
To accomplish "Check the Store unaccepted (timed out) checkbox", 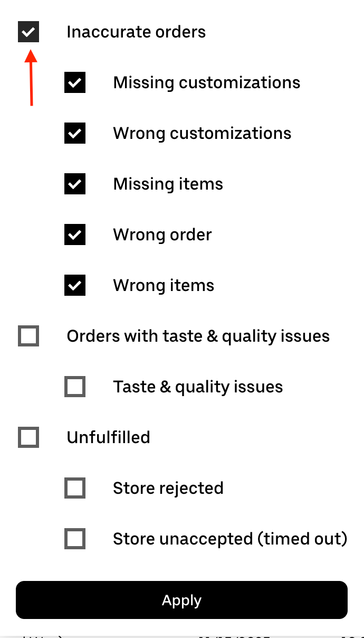I will pyautogui.click(x=74, y=539).
